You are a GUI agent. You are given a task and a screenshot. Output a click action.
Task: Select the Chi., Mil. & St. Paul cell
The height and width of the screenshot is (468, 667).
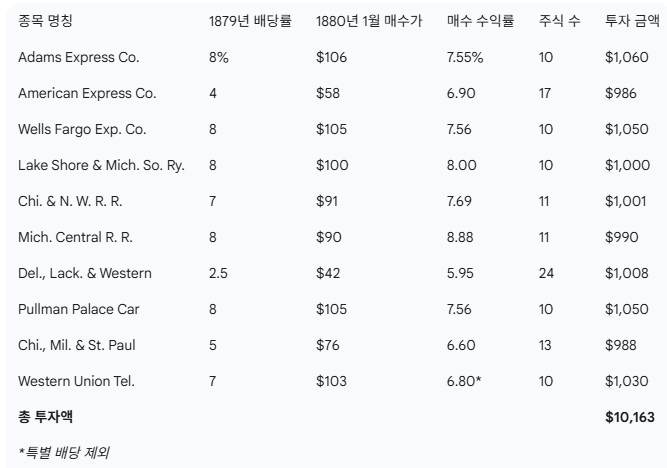(x=77, y=345)
